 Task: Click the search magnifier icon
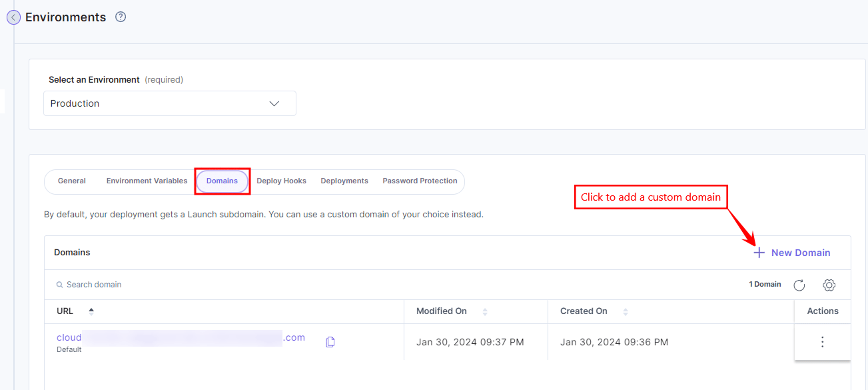[x=59, y=285]
